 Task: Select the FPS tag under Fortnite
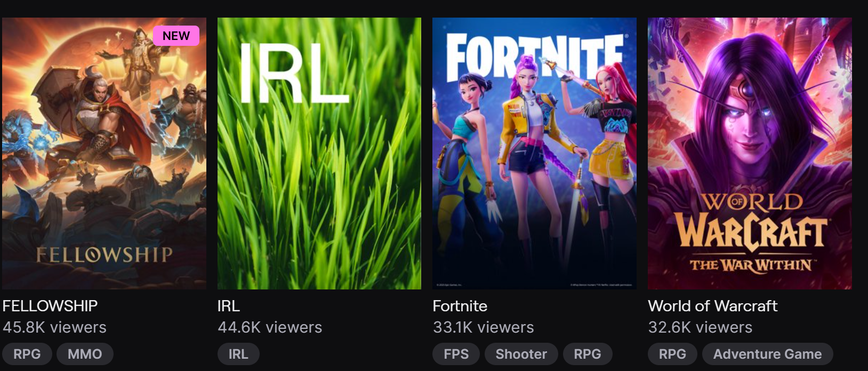click(x=456, y=354)
